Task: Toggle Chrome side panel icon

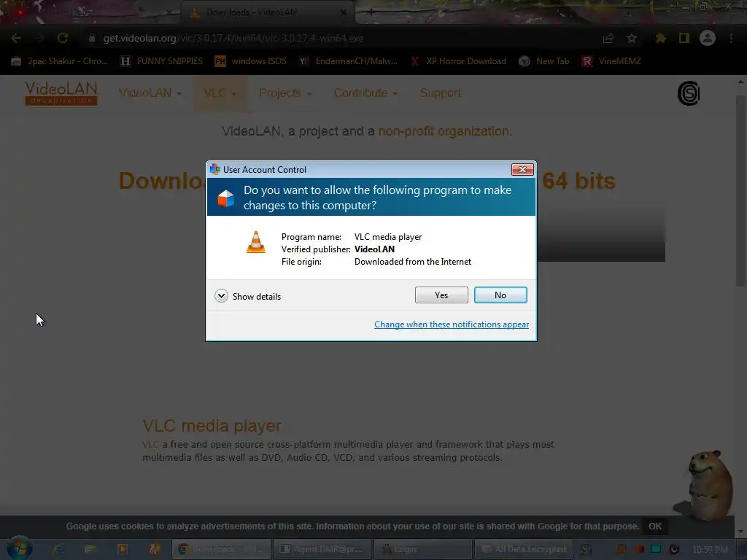Action: pyautogui.click(x=684, y=38)
